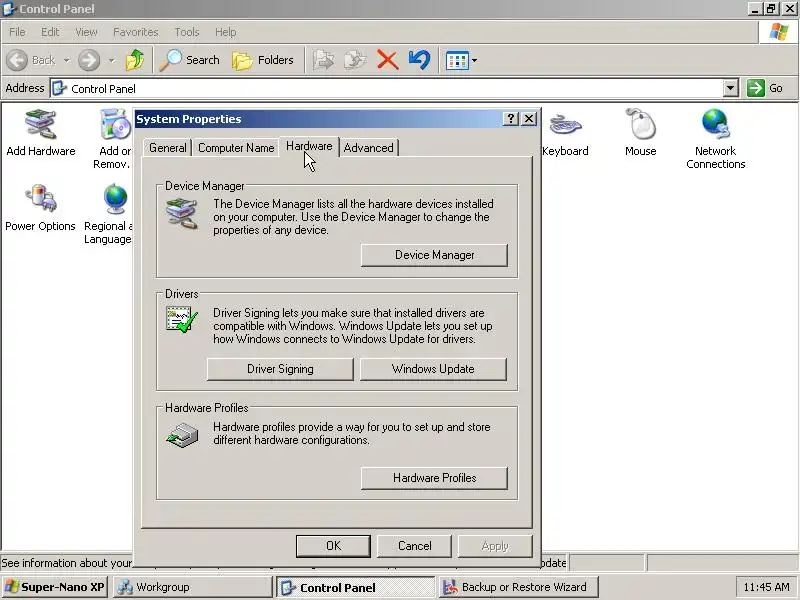The width and height of the screenshot is (800, 600).
Task: Open the Edit menu
Action: [x=50, y=32]
